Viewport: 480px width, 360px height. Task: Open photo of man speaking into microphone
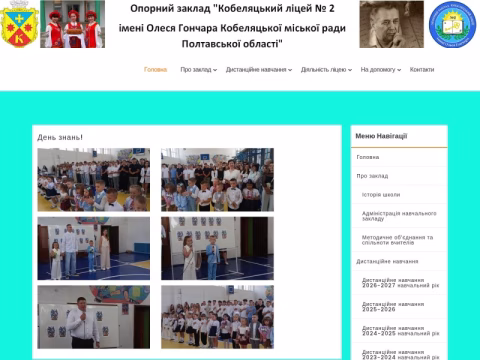point(94,317)
